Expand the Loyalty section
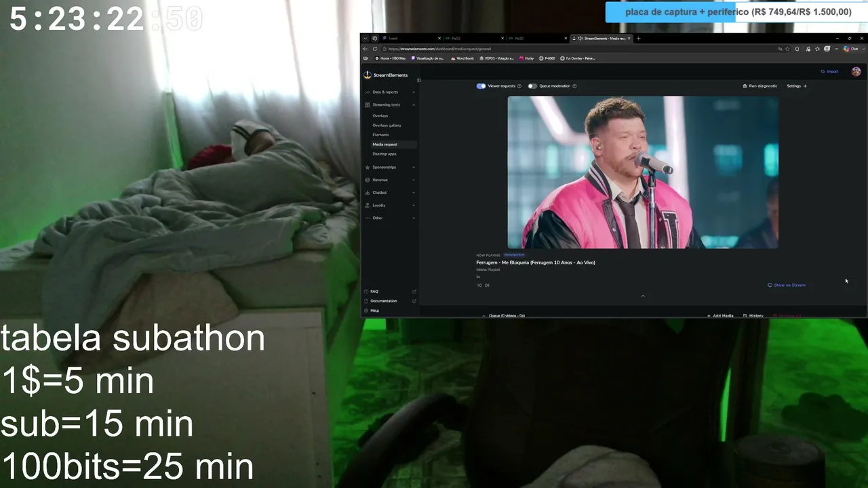Screen dimensions: 868x488 point(390,205)
